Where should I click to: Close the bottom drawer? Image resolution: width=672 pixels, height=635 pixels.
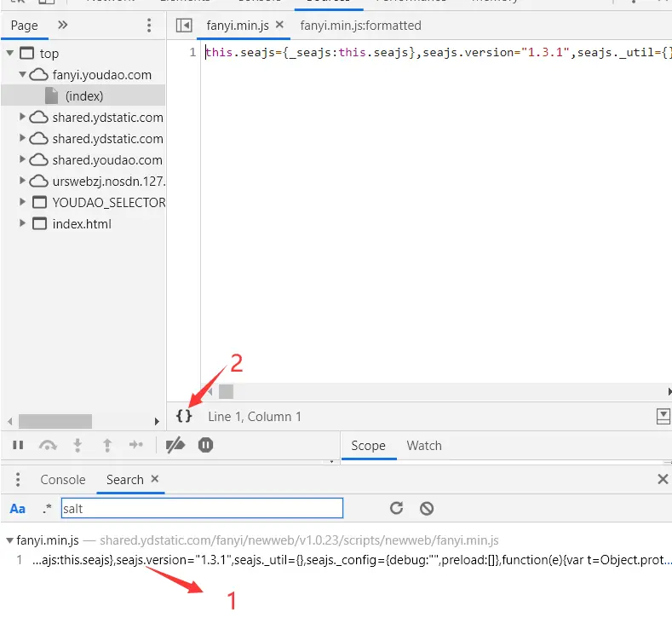(x=663, y=479)
